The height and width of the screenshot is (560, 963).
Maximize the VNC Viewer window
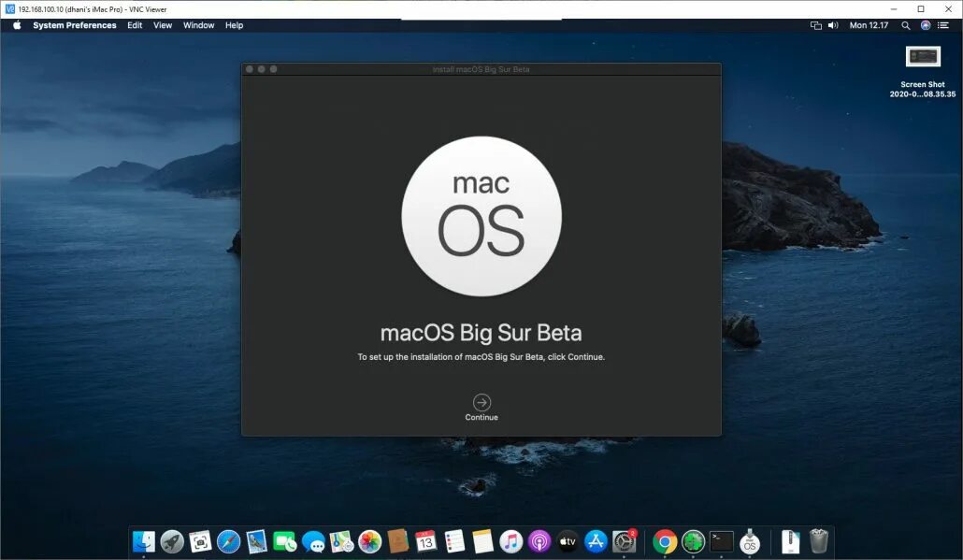[921, 8]
